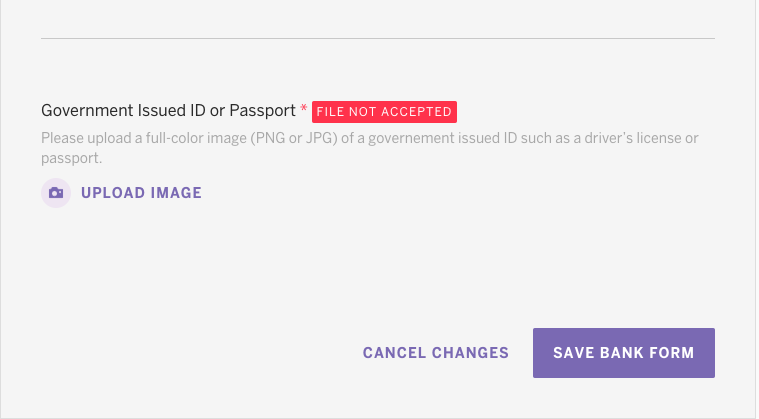Click 'IMAGE' in the upload link
759x419 pixels.
[176, 193]
